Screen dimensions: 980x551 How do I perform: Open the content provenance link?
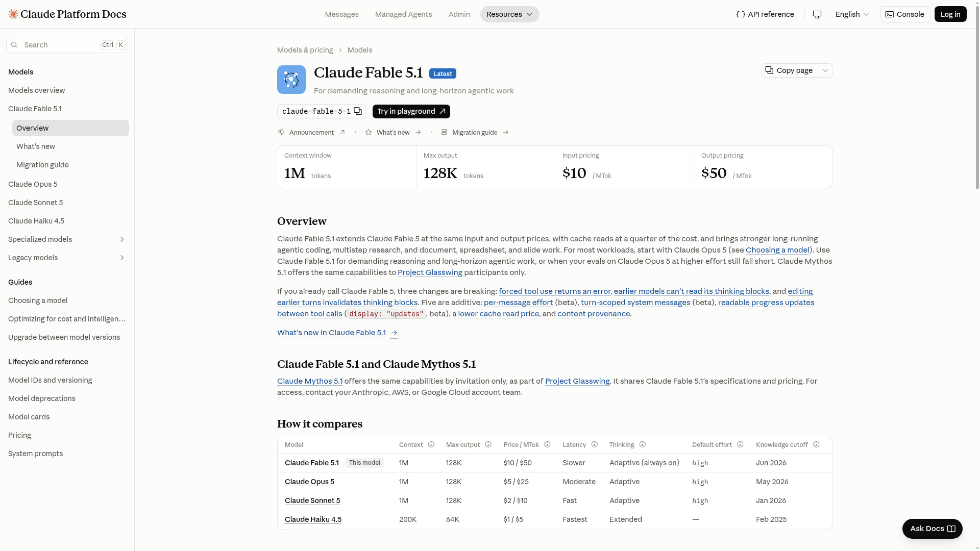coord(594,314)
